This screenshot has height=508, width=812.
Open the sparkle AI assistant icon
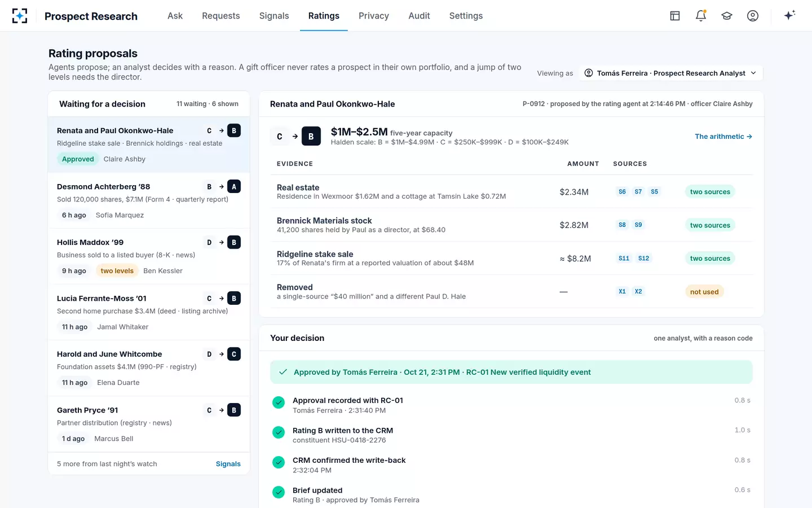(789, 16)
